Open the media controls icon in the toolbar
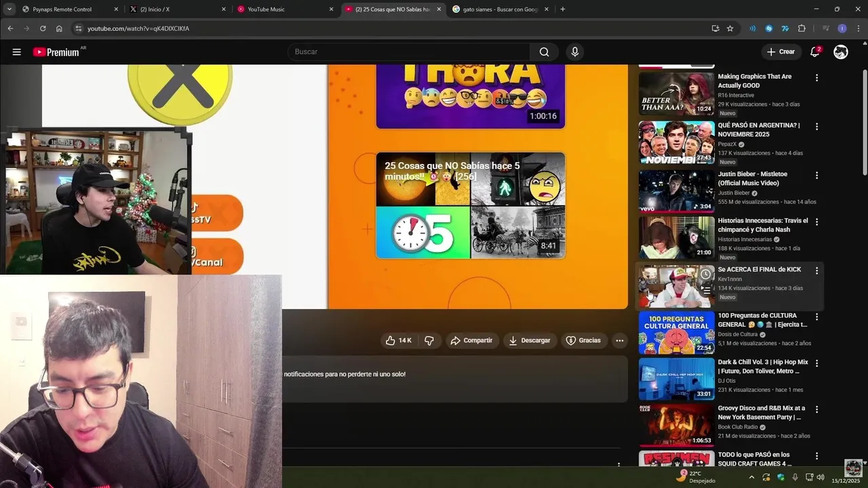 pos(825,28)
